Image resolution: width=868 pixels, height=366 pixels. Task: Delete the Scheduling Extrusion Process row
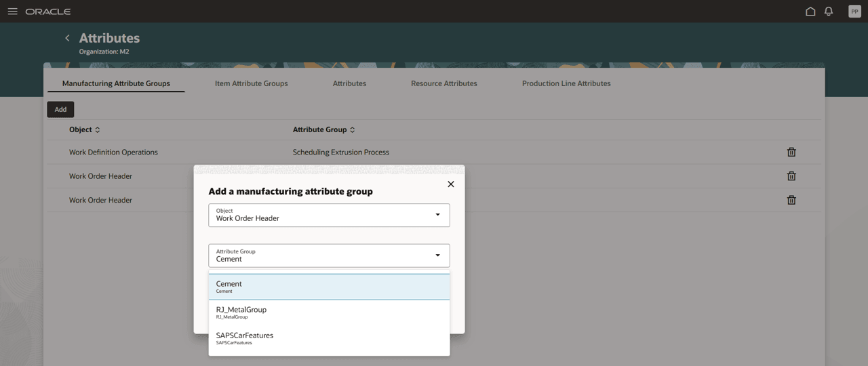click(791, 152)
